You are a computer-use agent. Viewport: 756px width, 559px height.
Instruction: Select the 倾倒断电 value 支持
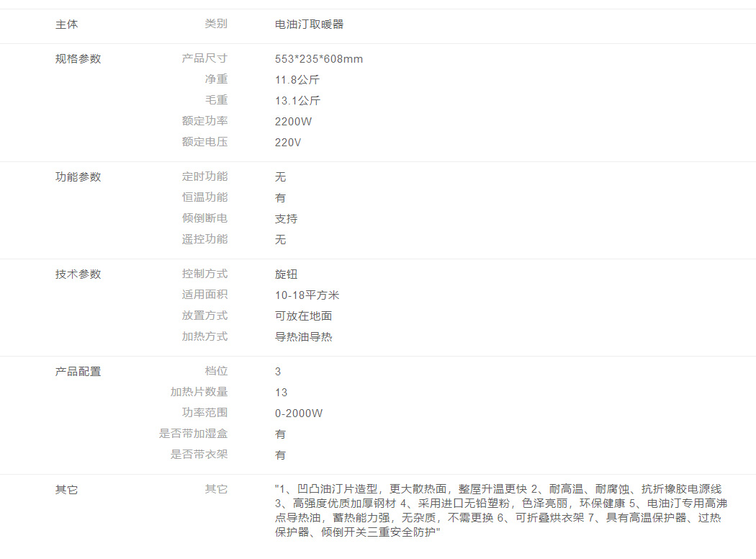click(x=286, y=219)
